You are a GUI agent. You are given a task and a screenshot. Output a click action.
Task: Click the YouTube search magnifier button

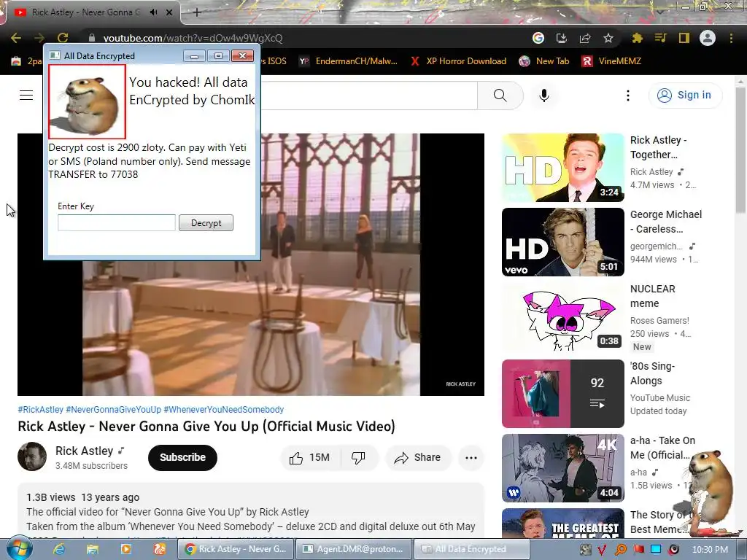pos(500,96)
